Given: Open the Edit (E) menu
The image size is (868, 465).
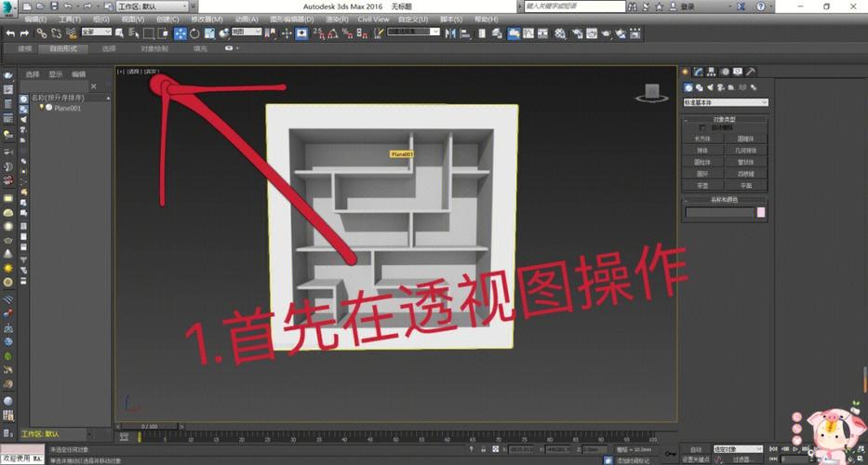Looking at the screenshot, I should [36, 20].
